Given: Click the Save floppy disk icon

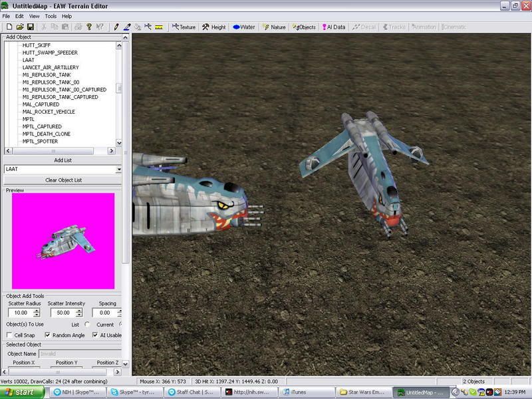Looking at the screenshot, I should coord(30,27).
